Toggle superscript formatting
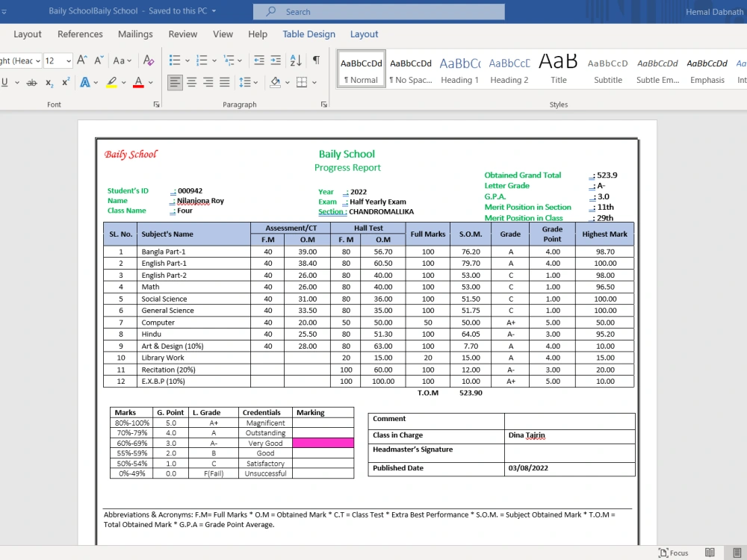 click(x=66, y=82)
